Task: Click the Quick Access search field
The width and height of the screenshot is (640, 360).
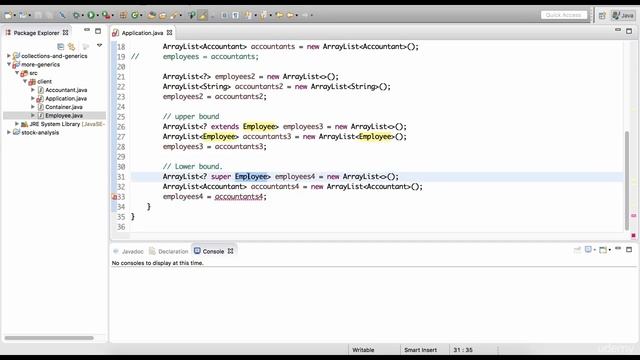Action: pyautogui.click(x=564, y=15)
